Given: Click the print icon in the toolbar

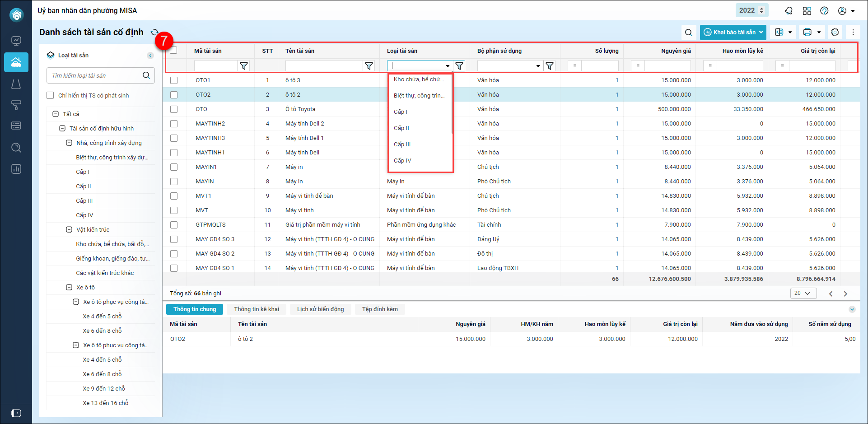Looking at the screenshot, I should tap(807, 33).
